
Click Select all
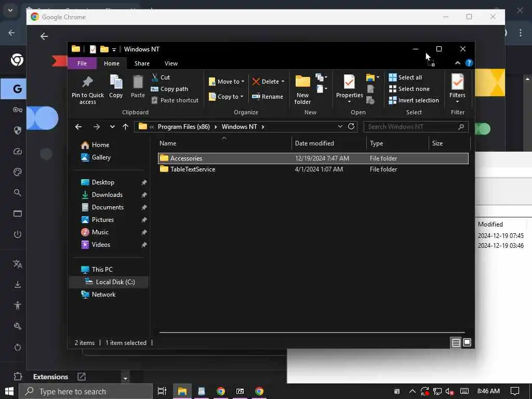click(405, 77)
